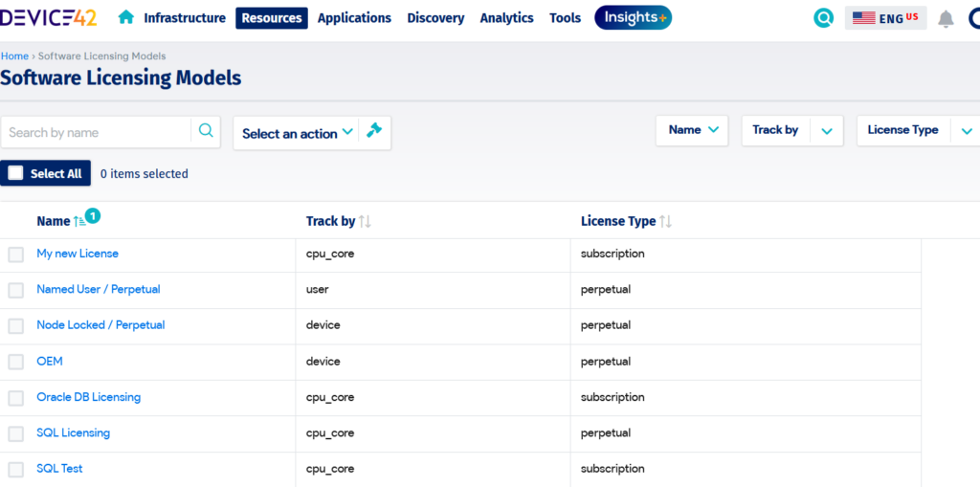This screenshot has height=487, width=980.
Task: Check the OEM row checkbox
Action: (16, 362)
